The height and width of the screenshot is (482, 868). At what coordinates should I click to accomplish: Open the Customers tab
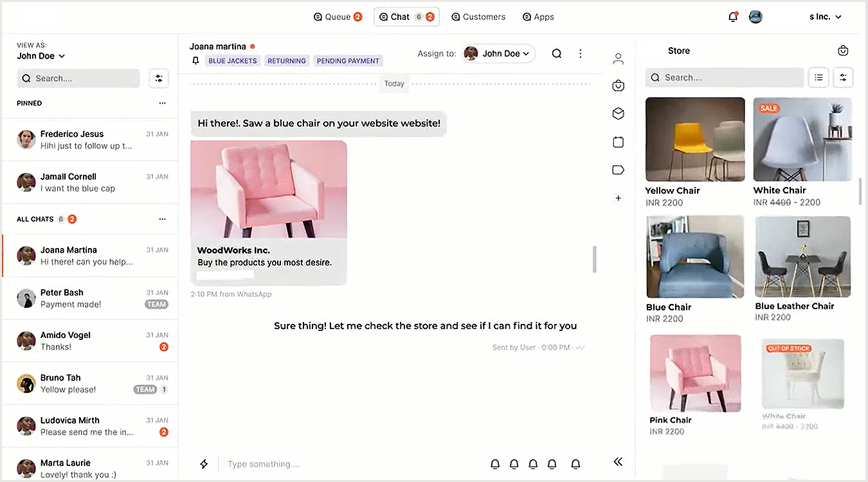478,17
